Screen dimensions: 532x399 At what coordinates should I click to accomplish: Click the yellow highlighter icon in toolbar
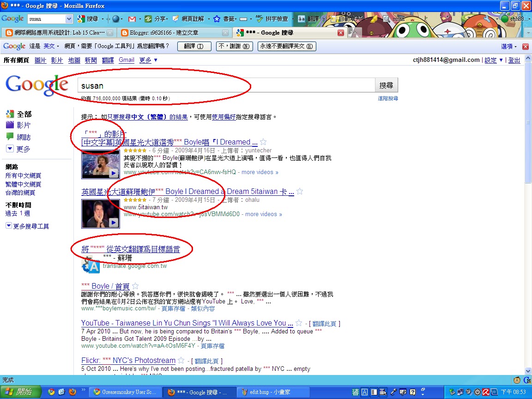pos(374,19)
